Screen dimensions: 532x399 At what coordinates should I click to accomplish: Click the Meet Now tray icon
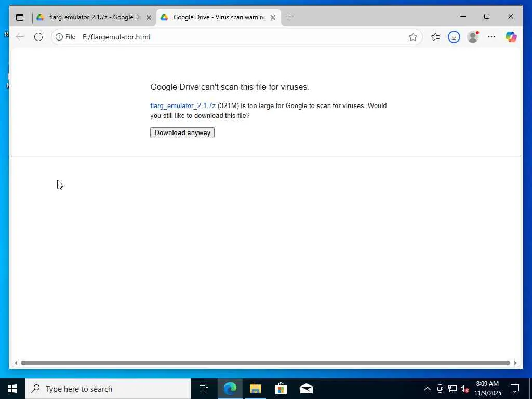pos(440,389)
